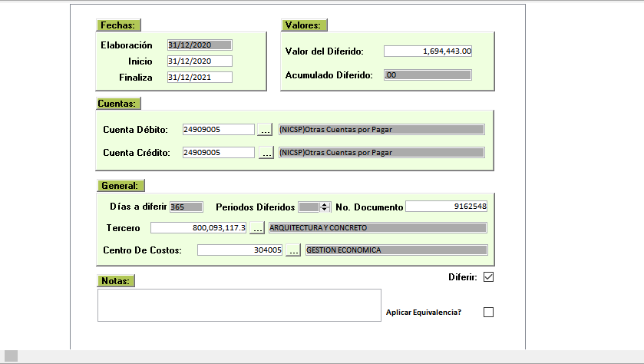Focus the Valor del Diferido field

point(428,51)
